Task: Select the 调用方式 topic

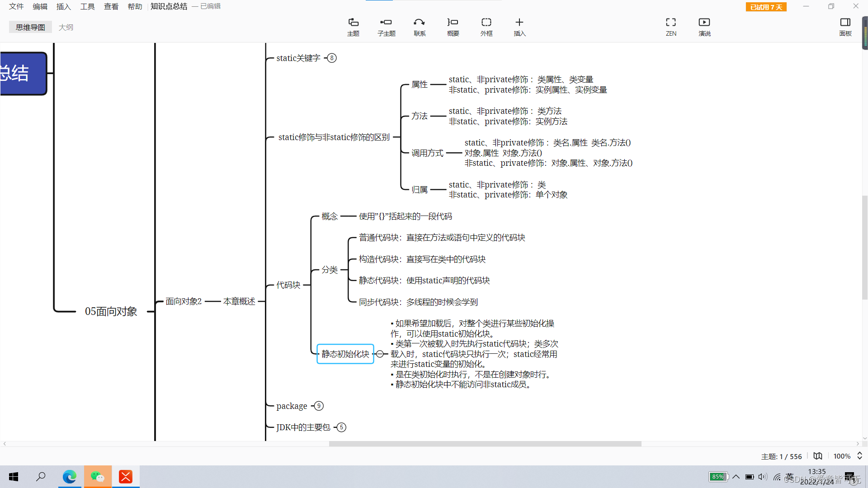Action: [427, 153]
